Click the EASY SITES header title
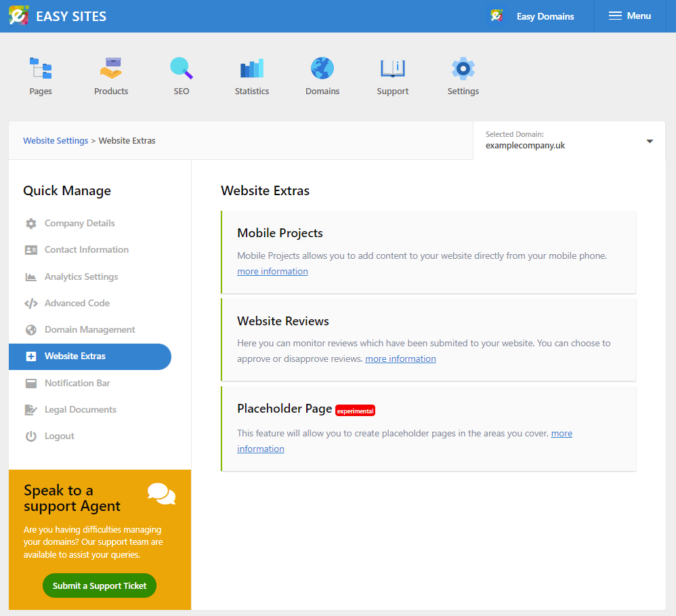Image resolution: width=676 pixels, height=616 pixels. [x=71, y=16]
